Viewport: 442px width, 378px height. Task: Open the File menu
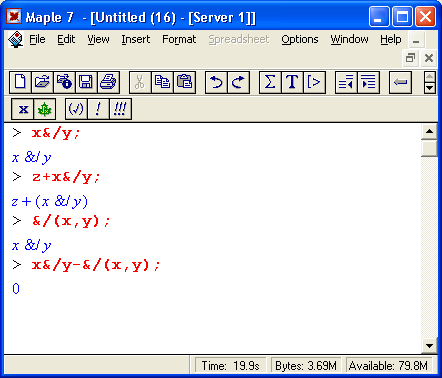pyautogui.click(x=37, y=39)
